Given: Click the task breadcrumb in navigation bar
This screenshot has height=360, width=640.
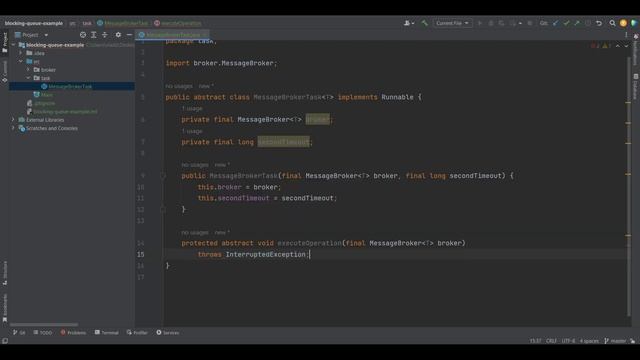Looking at the screenshot, I should coord(87,23).
